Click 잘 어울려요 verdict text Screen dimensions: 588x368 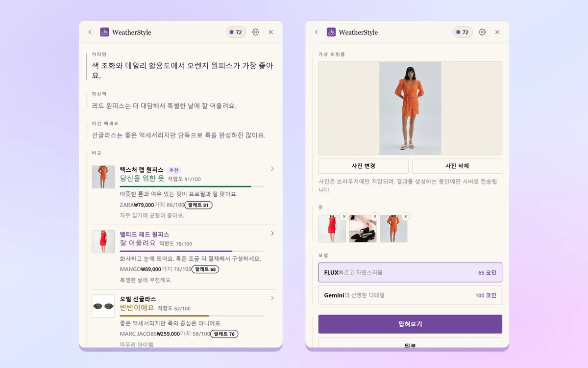coord(138,243)
